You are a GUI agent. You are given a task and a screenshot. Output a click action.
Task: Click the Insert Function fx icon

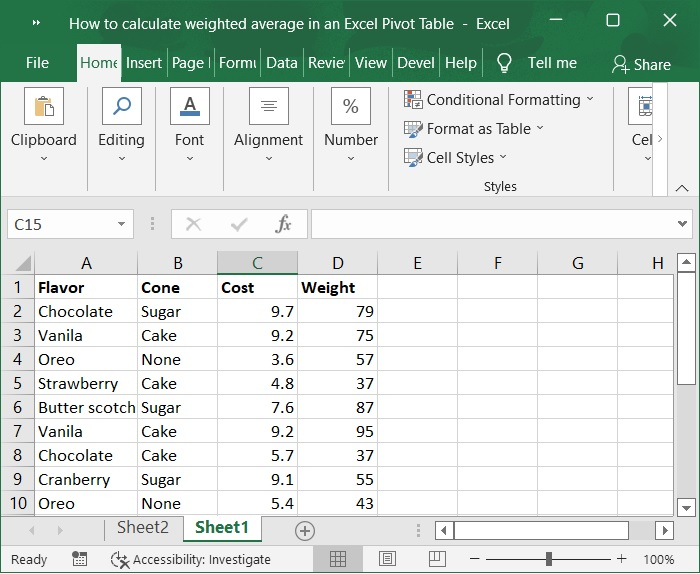pos(283,224)
